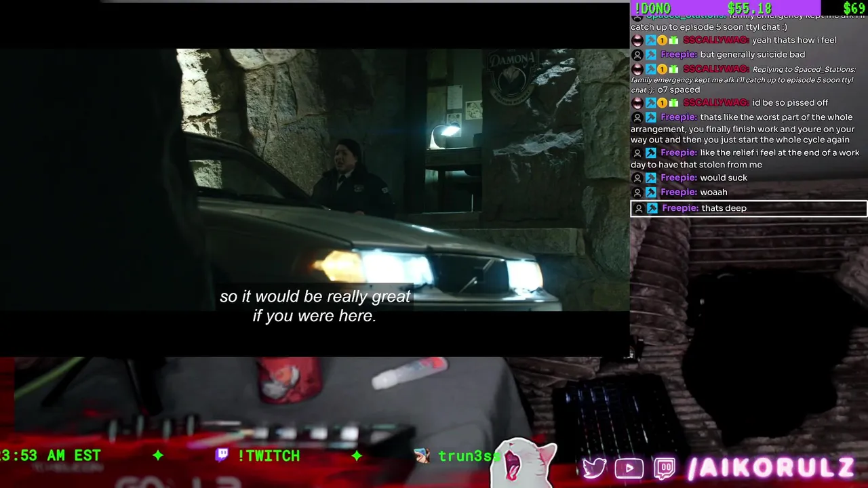Click the "would suck" chat message text
The image size is (868, 488).
click(724, 178)
